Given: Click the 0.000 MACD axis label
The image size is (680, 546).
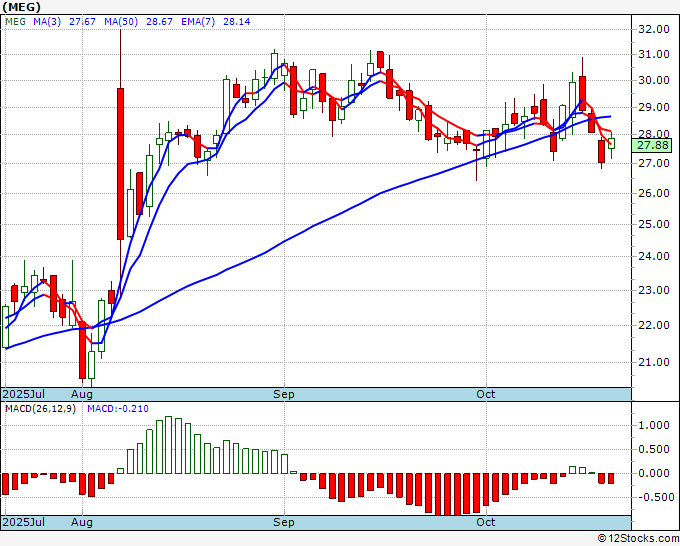Looking at the screenshot, I should pos(654,473).
